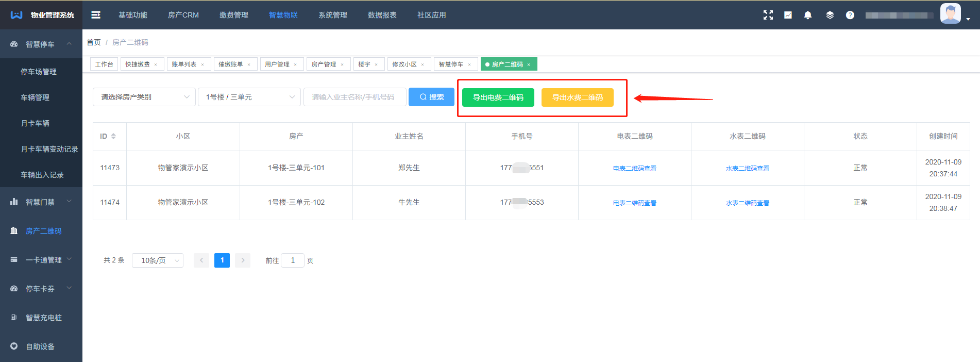Click the hamburger menu collapse icon
Image resolution: width=980 pixels, height=362 pixels.
pos(96,15)
